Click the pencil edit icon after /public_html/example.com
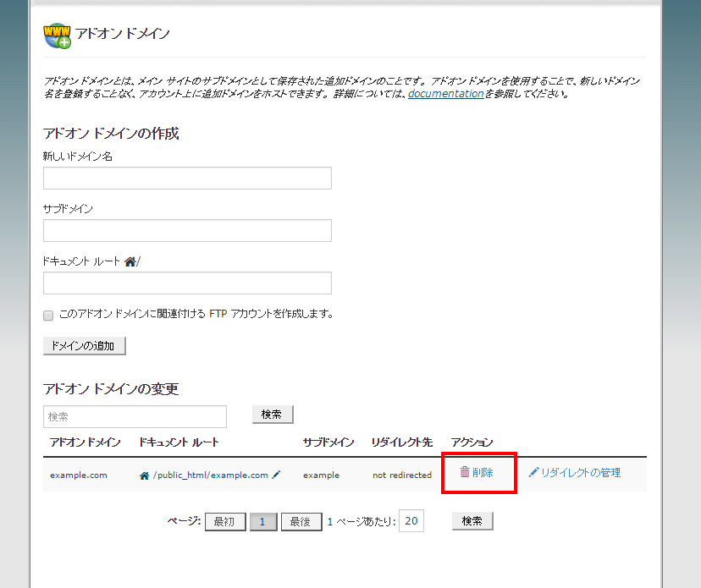Screen dimensions: 701x588 [x=276, y=475]
